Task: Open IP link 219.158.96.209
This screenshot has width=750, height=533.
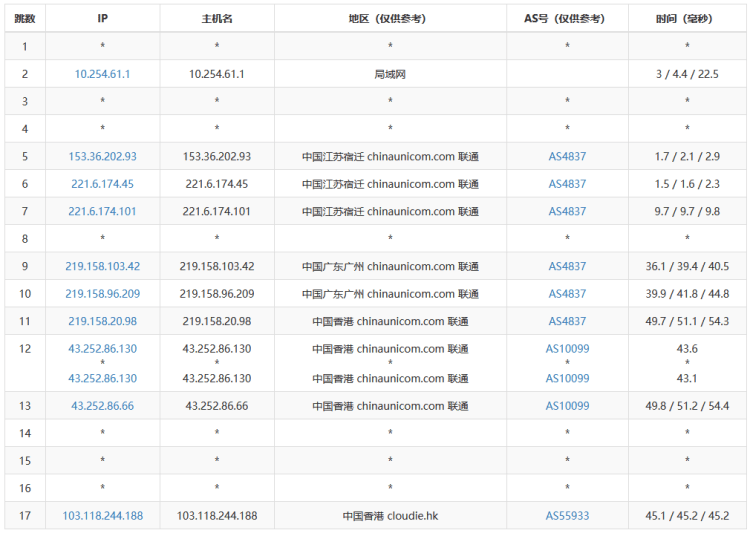Action: [x=102, y=294]
